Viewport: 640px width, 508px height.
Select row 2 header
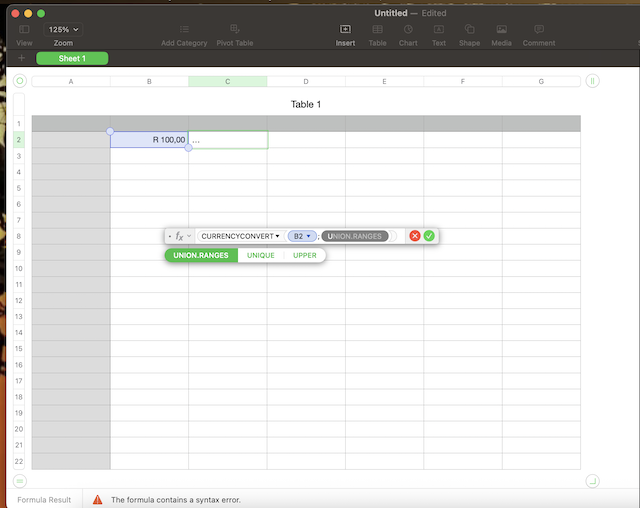point(19,140)
